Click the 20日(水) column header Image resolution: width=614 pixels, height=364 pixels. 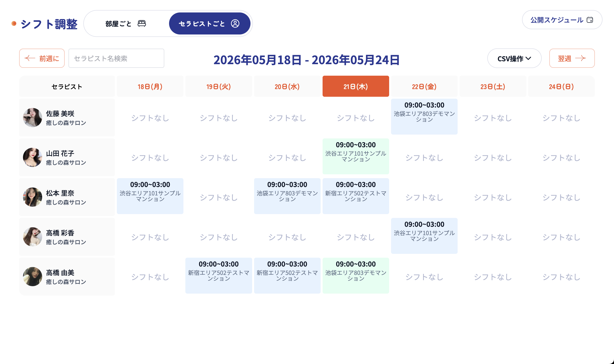287,86
